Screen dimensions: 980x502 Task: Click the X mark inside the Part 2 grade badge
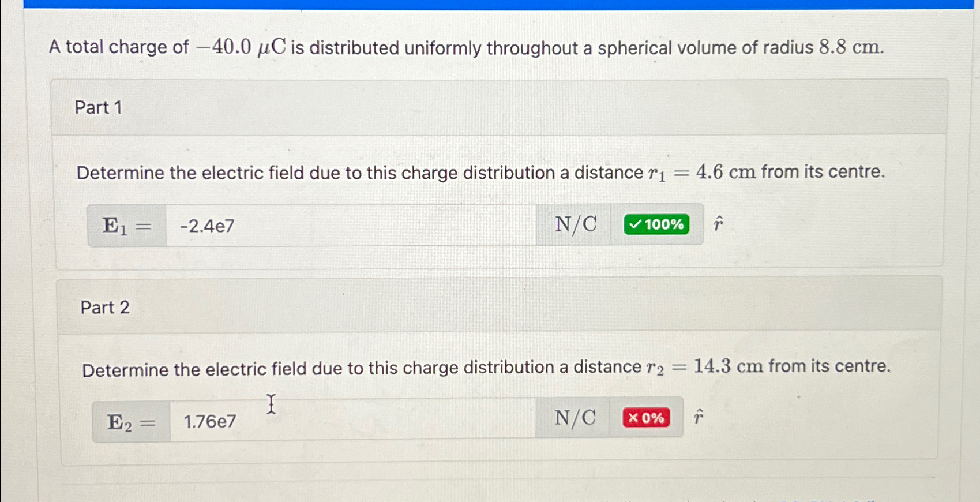click(633, 417)
